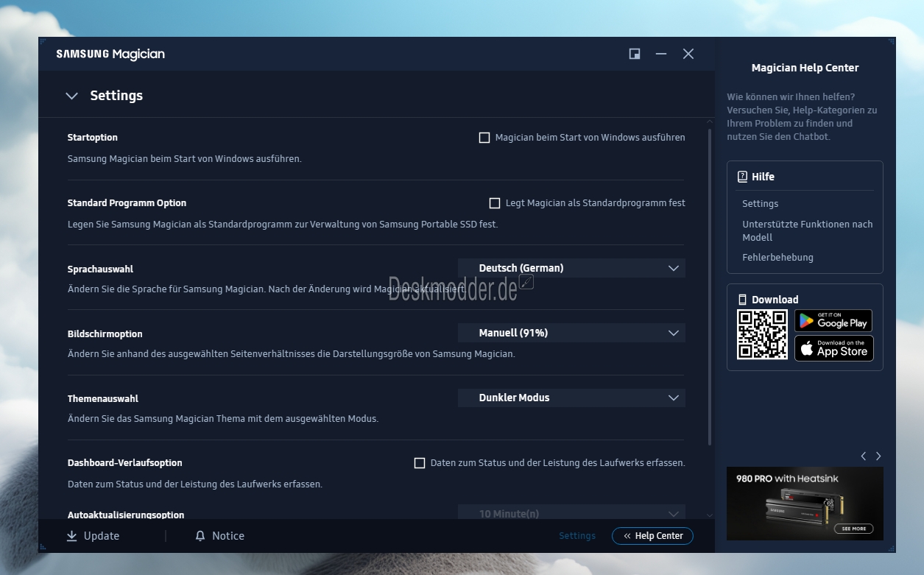Open the Manuell (91%) display size dropdown
The height and width of the screenshot is (575, 924).
(571, 333)
